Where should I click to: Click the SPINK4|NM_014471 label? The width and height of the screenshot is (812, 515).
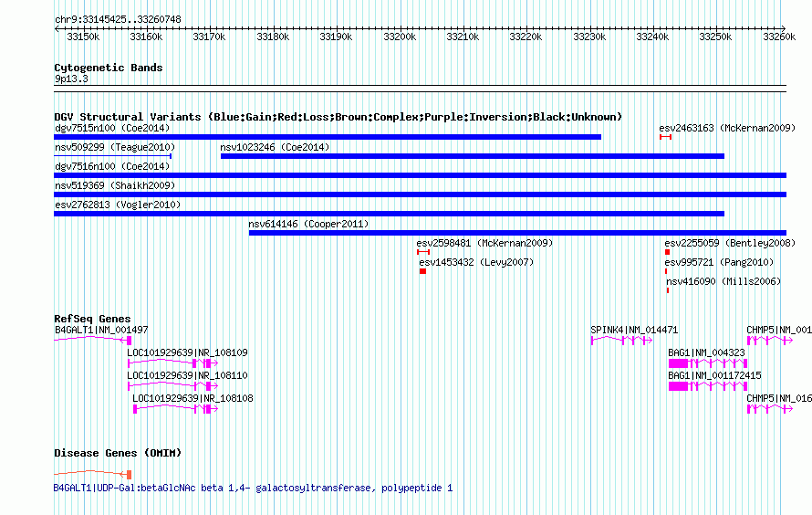[x=634, y=330]
